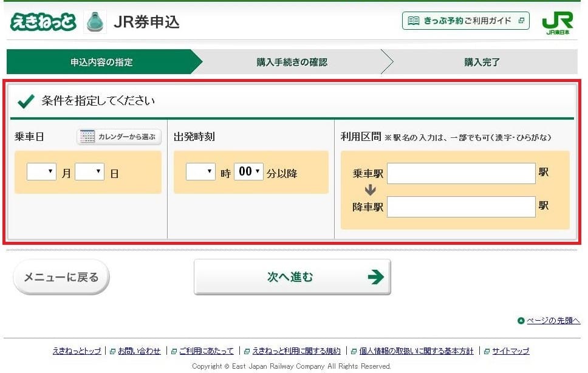Select the 申込内容の指定 step tab
588x373 pixels.
click(x=101, y=62)
